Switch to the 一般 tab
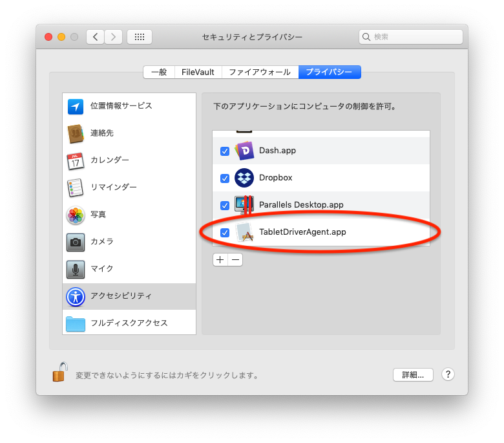Image resolution: width=504 pixels, height=443 pixels. click(x=159, y=72)
